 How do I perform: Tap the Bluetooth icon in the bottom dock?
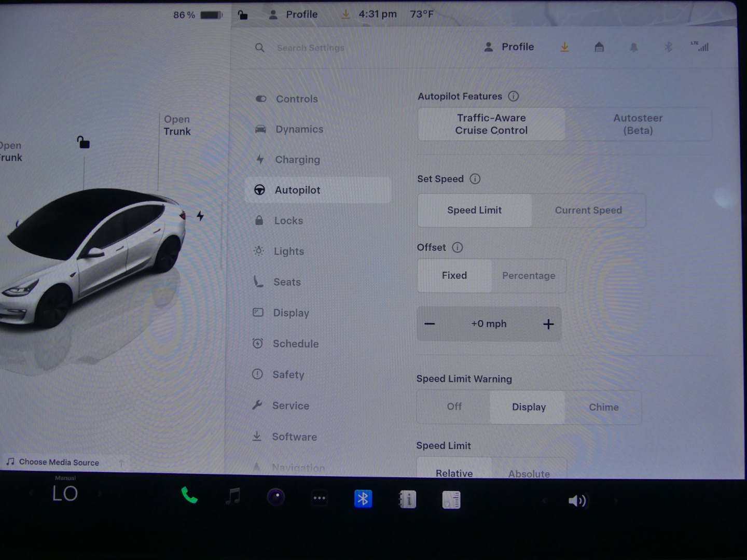(x=363, y=499)
